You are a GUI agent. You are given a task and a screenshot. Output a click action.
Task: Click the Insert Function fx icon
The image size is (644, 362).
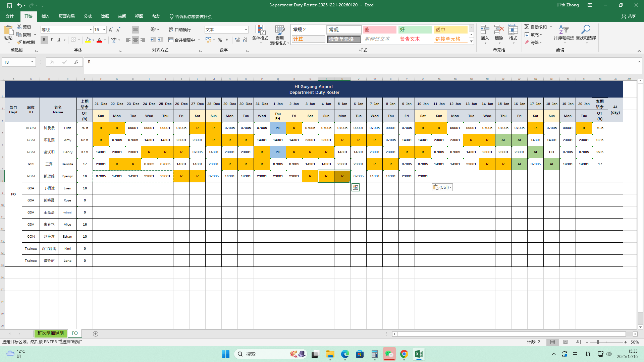(76, 62)
